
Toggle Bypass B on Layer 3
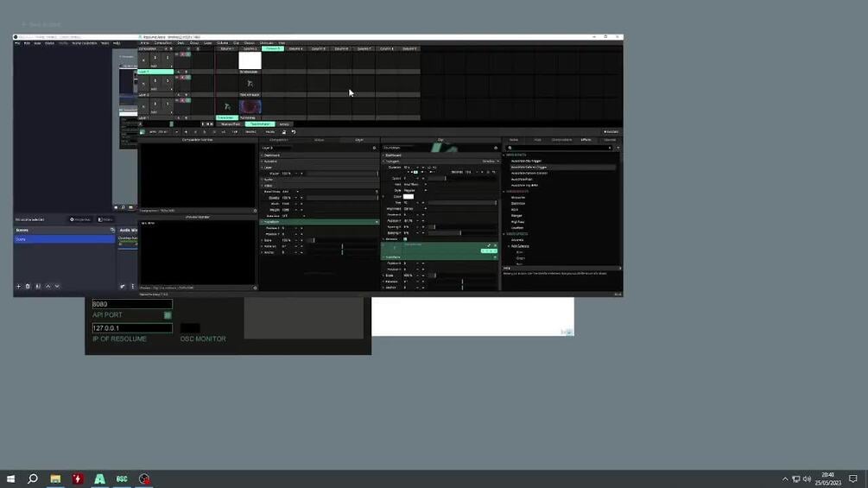pos(155,59)
